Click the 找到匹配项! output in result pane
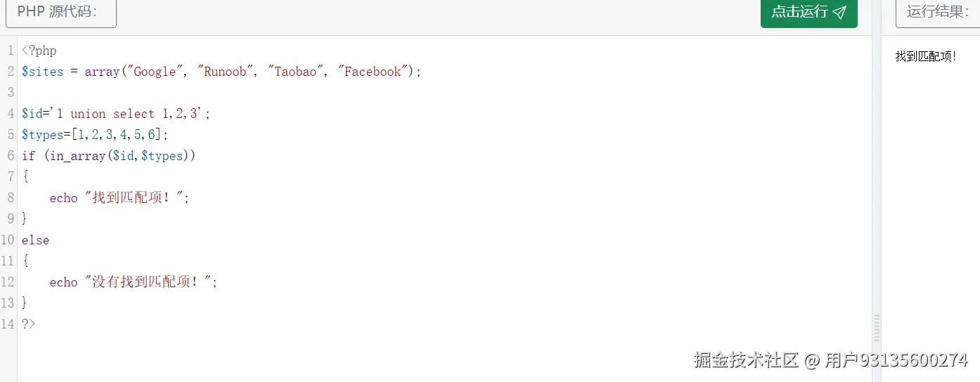The image size is (980, 382). [x=925, y=57]
